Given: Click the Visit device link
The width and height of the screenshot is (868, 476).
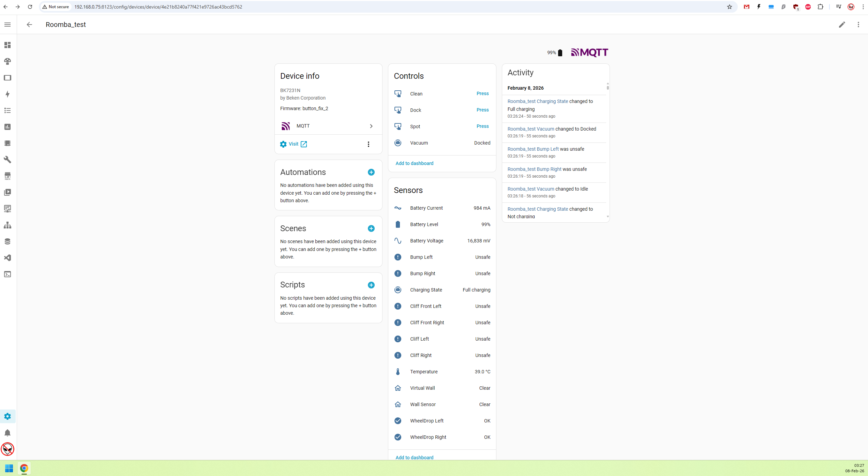Looking at the screenshot, I should click(x=294, y=144).
